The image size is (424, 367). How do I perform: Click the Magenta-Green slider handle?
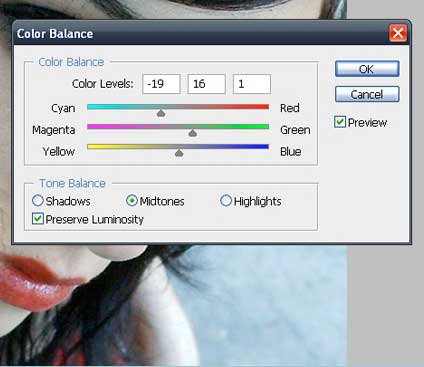[193, 133]
